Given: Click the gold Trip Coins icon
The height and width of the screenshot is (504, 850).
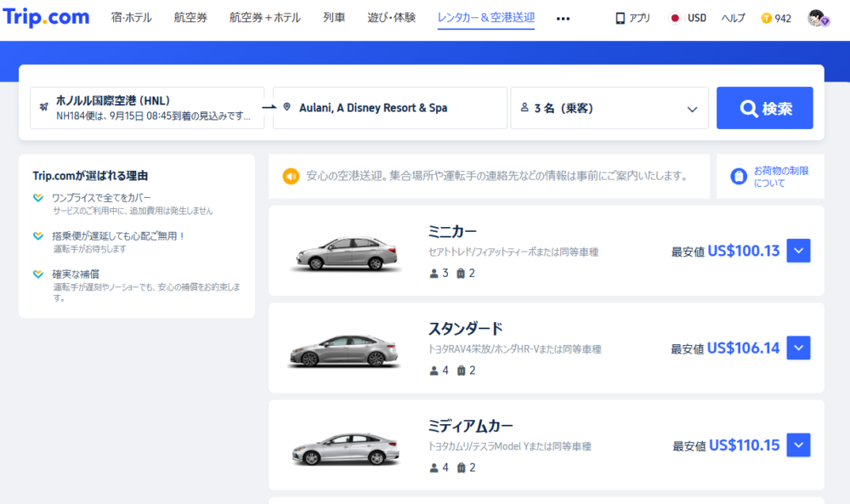Looking at the screenshot, I should coord(767,18).
